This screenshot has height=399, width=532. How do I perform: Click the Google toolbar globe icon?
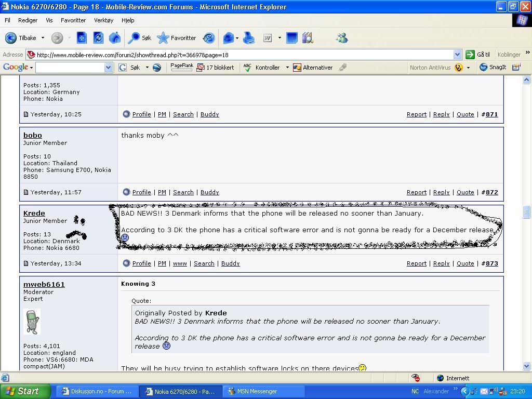157,68
